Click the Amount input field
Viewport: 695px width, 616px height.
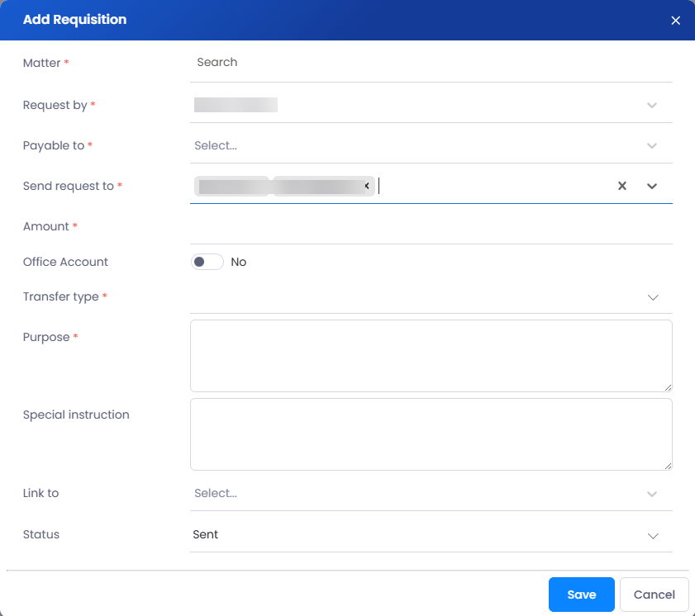431,226
